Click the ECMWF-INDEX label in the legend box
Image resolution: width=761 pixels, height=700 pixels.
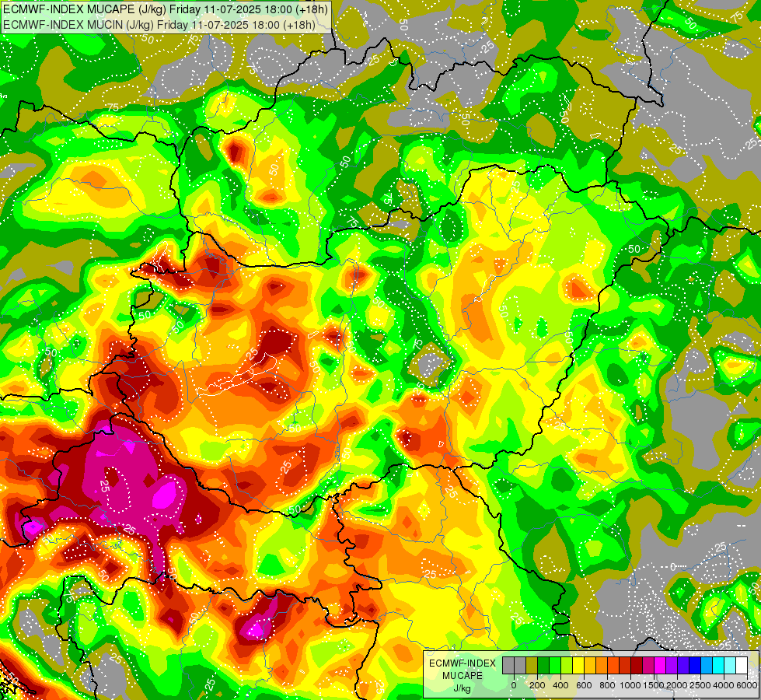click(463, 663)
